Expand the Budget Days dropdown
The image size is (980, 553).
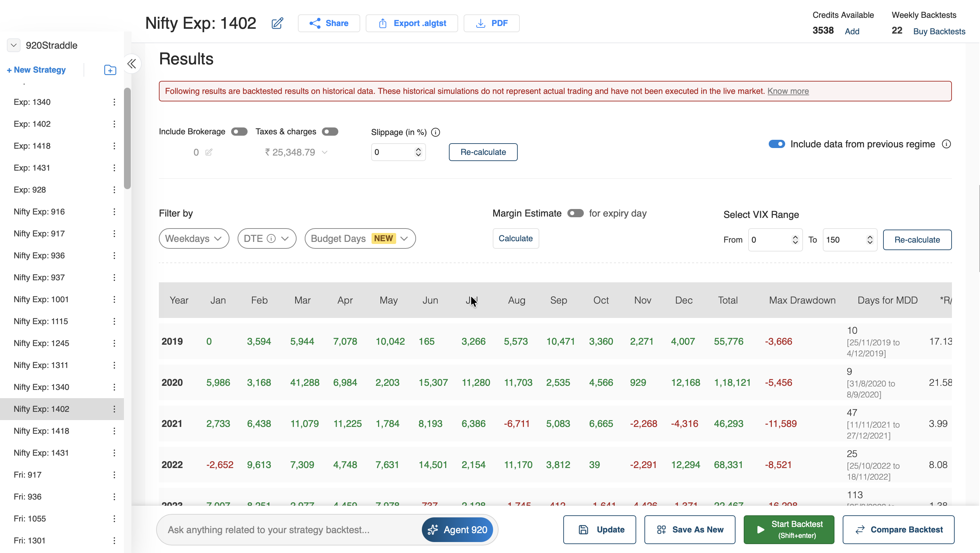[x=360, y=238]
